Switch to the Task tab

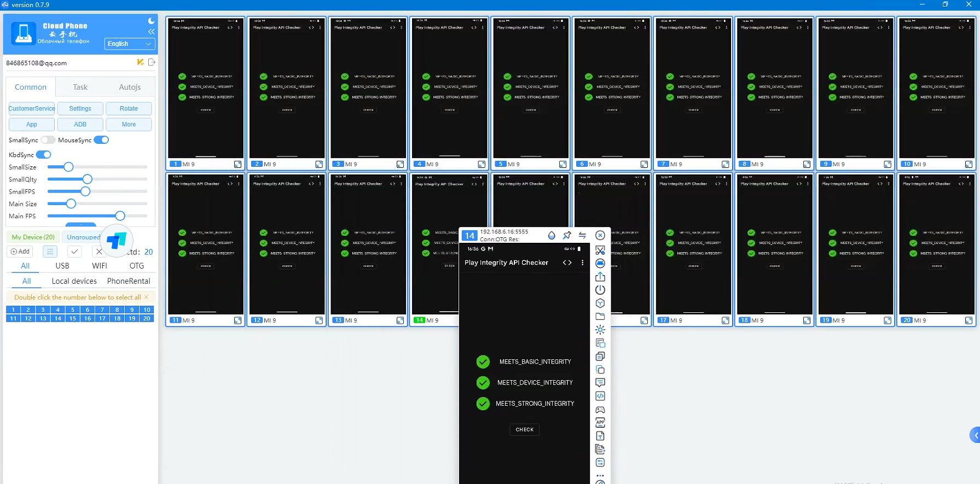[80, 87]
